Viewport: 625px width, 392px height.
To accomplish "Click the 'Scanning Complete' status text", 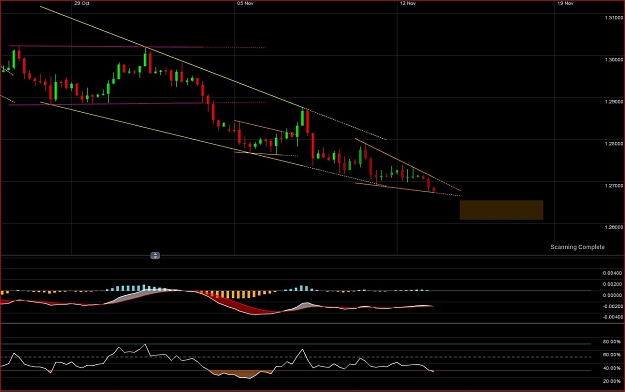I will (578, 247).
